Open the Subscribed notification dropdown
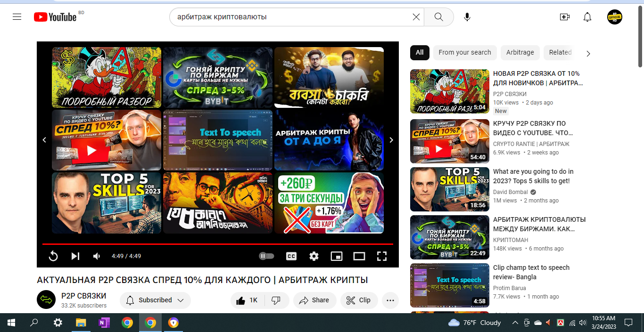The height and width of the screenshot is (332, 644). 155,300
